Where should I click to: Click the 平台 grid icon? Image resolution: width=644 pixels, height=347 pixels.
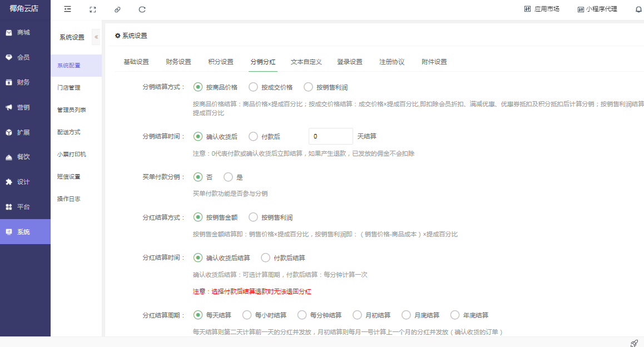tap(9, 207)
